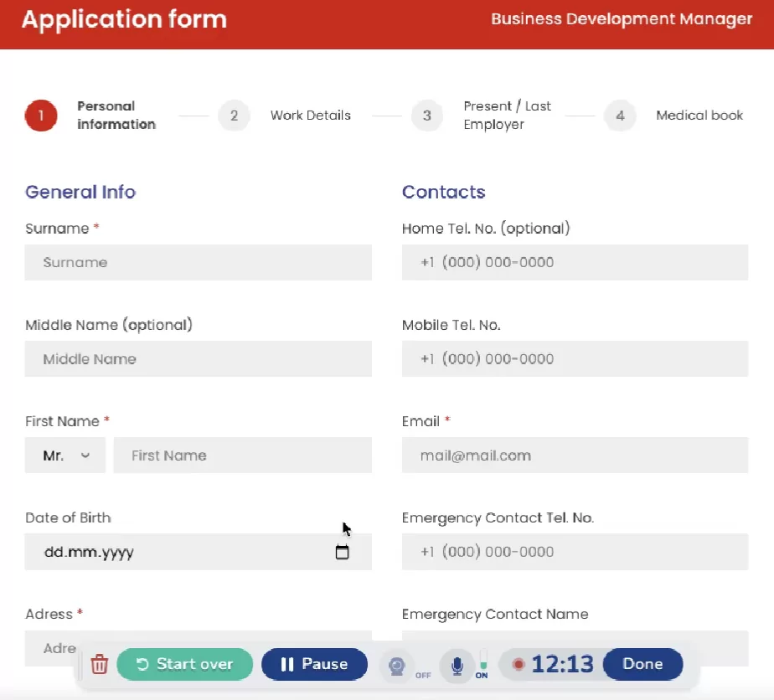This screenshot has height=700, width=774.
Task: Open the Date of Birth calendar icon
Action: [342, 552]
